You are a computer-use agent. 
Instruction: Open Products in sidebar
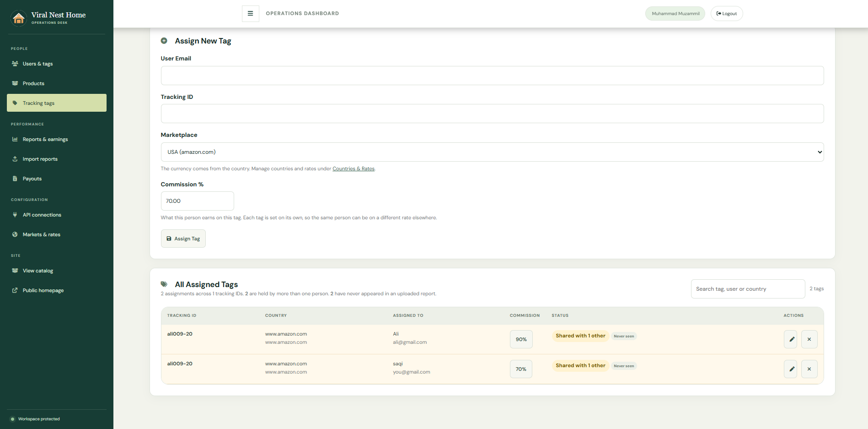coord(57,83)
